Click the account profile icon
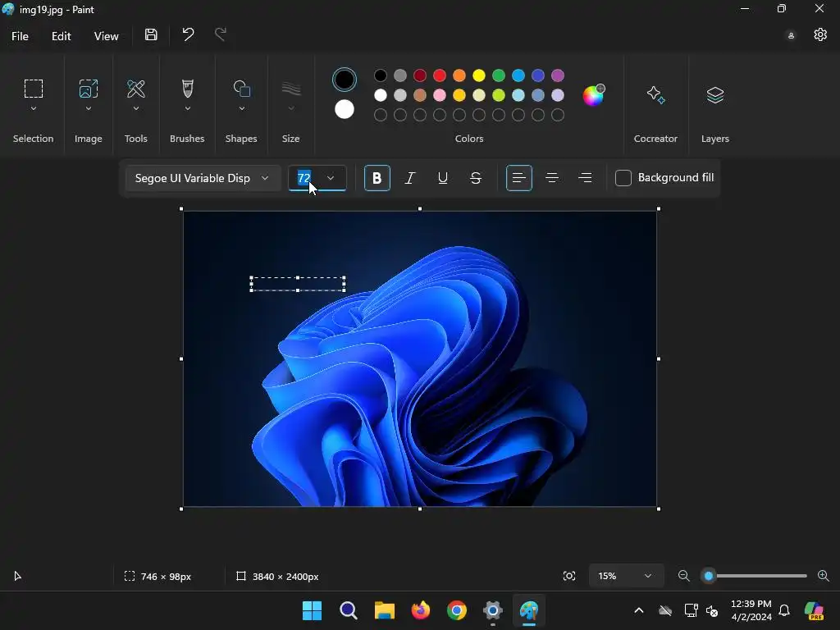The height and width of the screenshot is (630, 840). tap(791, 35)
